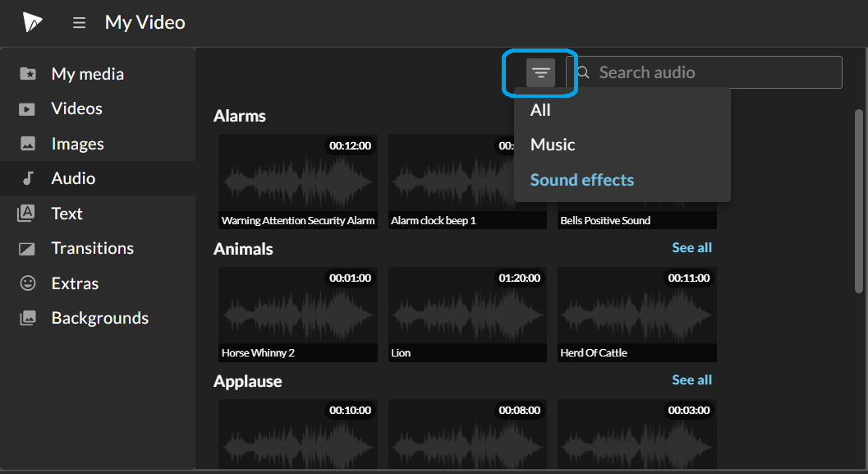Select Sound effects filter option
This screenshot has width=868, height=474.
[581, 180]
